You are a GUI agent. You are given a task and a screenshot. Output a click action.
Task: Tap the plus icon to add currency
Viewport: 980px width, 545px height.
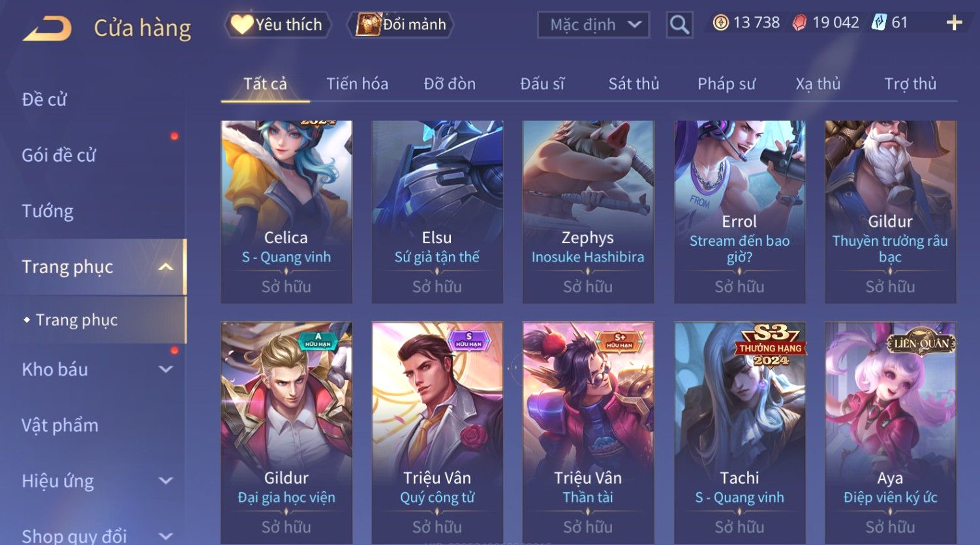click(954, 23)
